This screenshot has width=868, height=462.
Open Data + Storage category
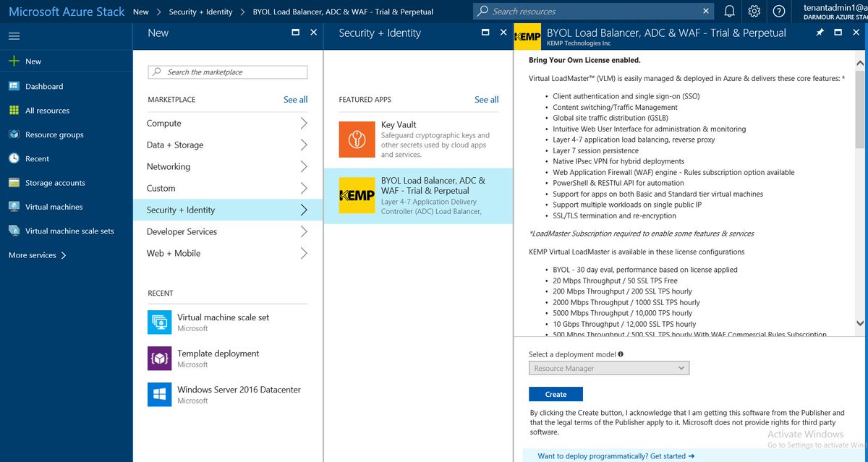click(x=228, y=145)
